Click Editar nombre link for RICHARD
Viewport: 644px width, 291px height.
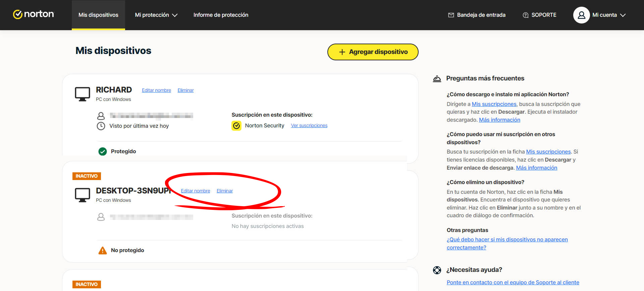click(x=156, y=90)
